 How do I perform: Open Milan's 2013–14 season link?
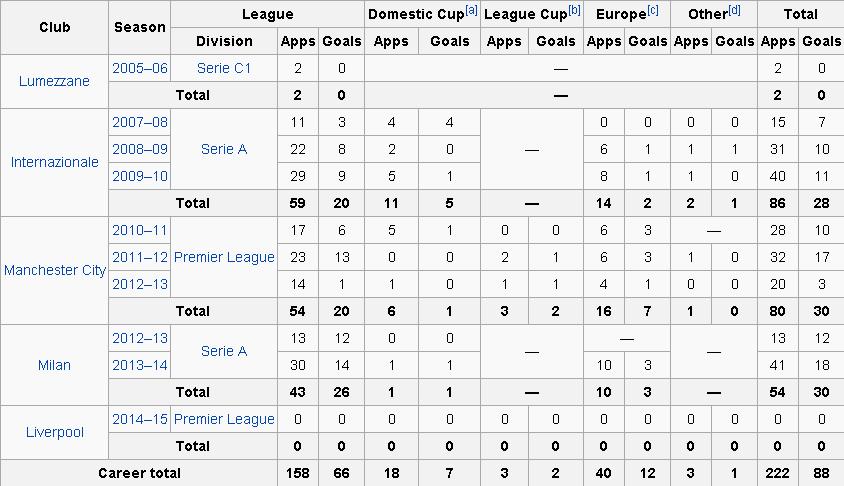(x=140, y=365)
